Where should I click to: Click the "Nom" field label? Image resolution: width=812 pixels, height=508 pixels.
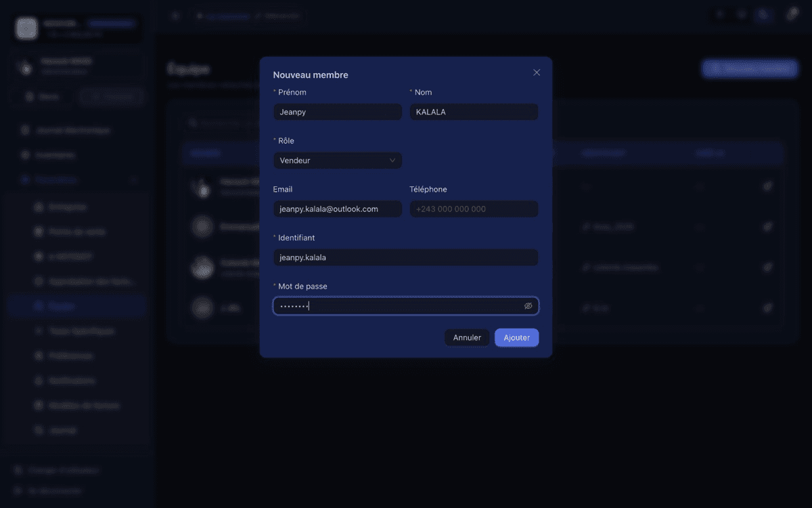coord(423,92)
